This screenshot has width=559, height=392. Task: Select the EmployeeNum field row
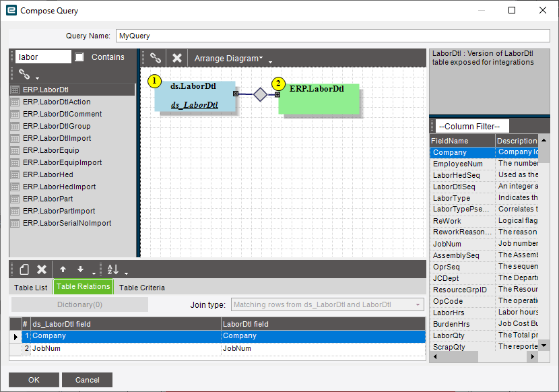[x=484, y=164]
